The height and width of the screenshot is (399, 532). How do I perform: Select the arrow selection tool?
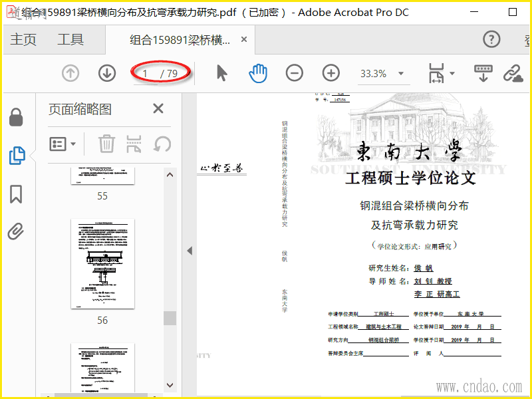[221, 73]
